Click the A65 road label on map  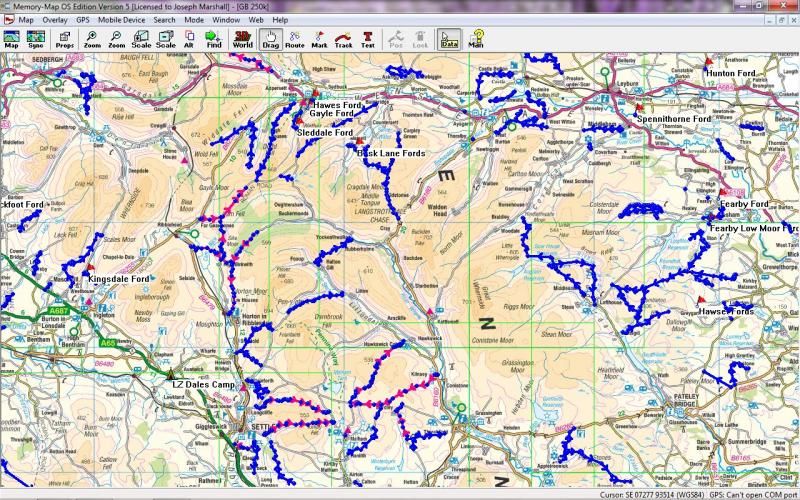click(108, 343)
